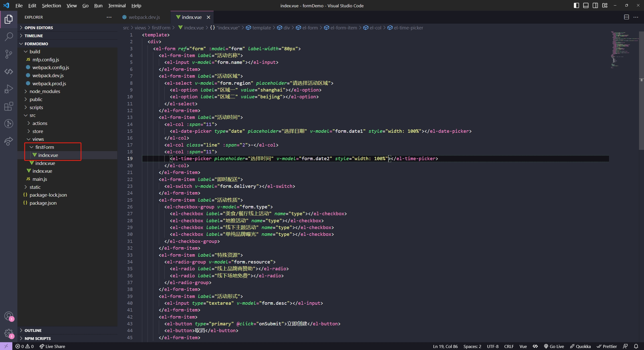Select the Search icon in activity bar
The image size is (644, 350).
[9, 37]
